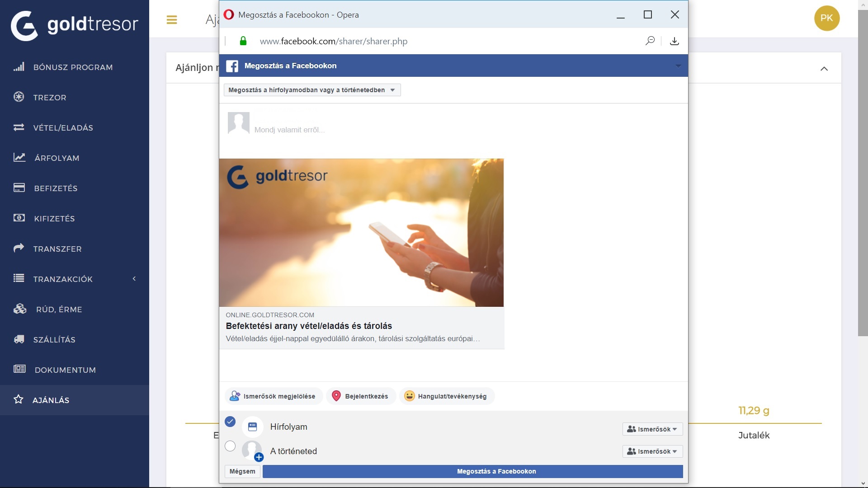Open the Bónusz Program sidebar item
868x488 pixels.
(75, 67)
